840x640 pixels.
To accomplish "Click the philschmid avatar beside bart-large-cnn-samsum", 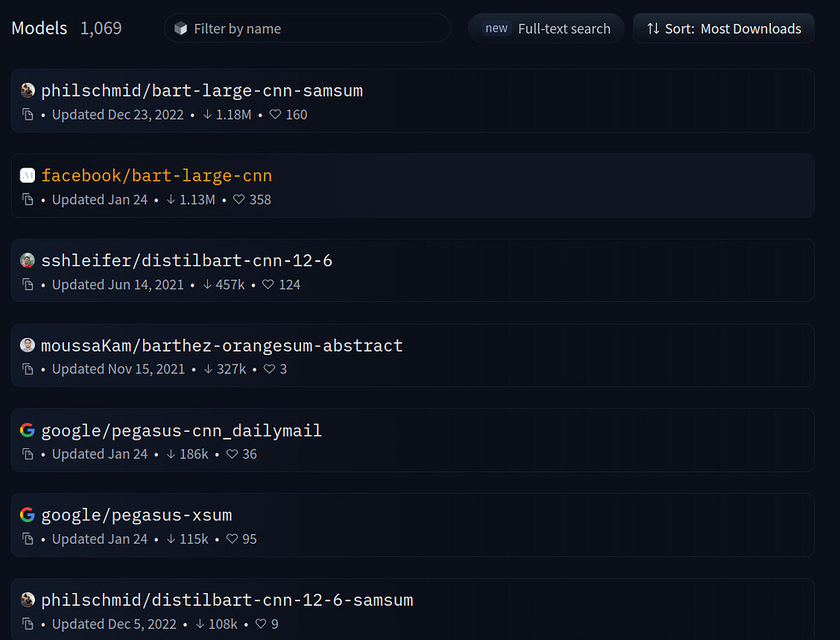I will [x=27, y=90].
